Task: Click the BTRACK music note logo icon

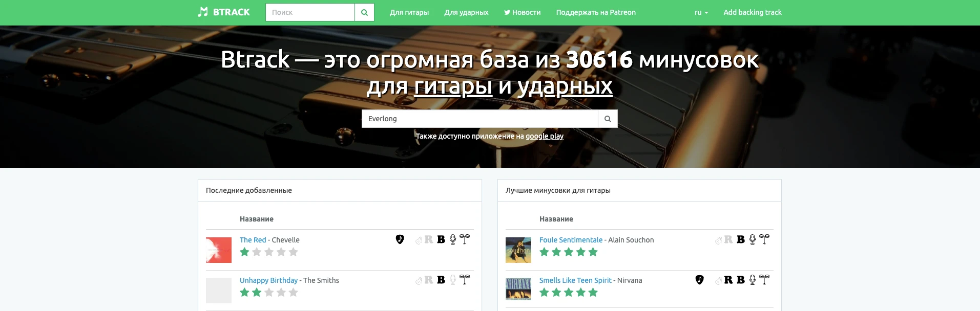Action: 203,12
